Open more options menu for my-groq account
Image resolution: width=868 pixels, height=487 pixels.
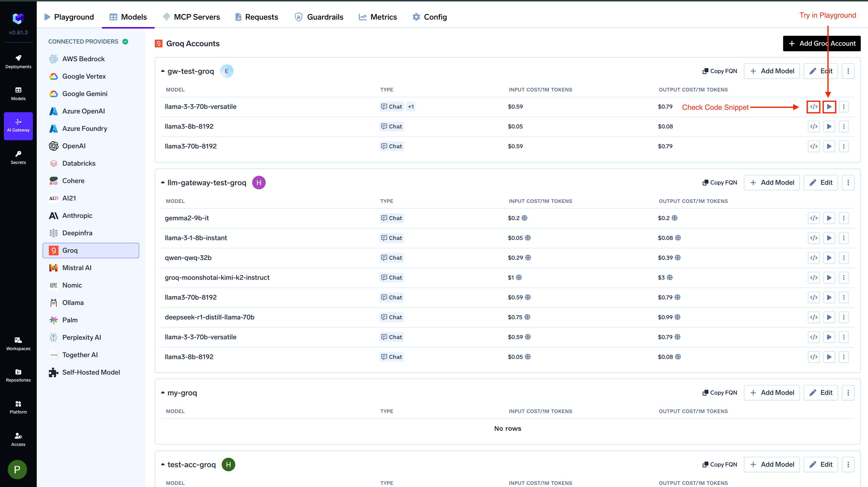click(x=848, y=393)
